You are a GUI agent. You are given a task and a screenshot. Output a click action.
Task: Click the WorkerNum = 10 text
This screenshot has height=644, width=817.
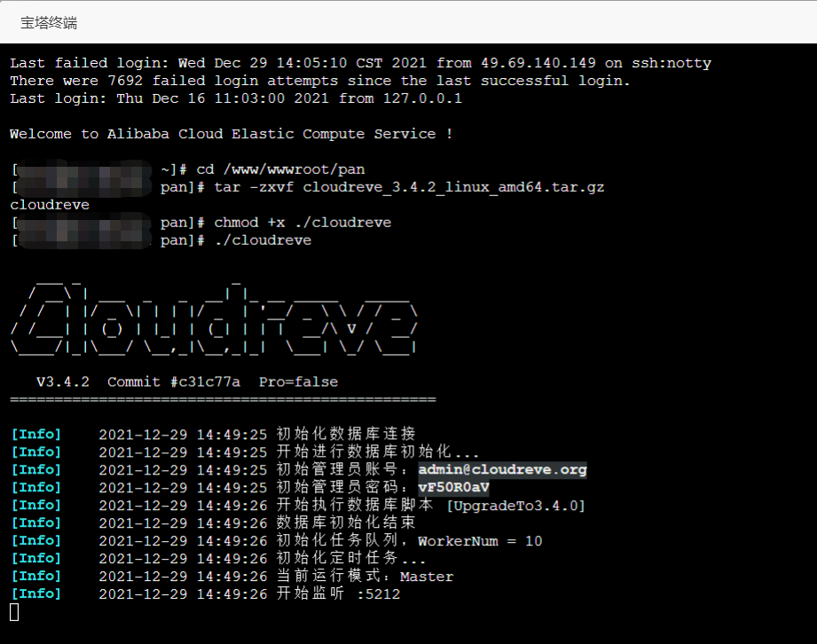tap(480, 540)
